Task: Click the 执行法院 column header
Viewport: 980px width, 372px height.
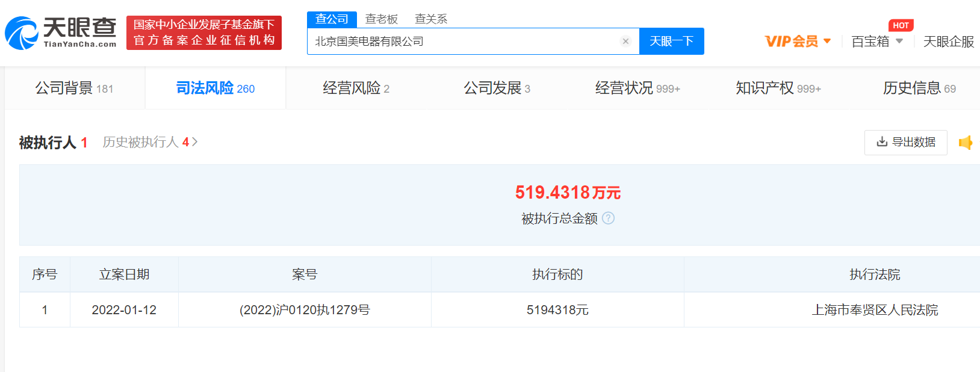Action: point(875,274)
